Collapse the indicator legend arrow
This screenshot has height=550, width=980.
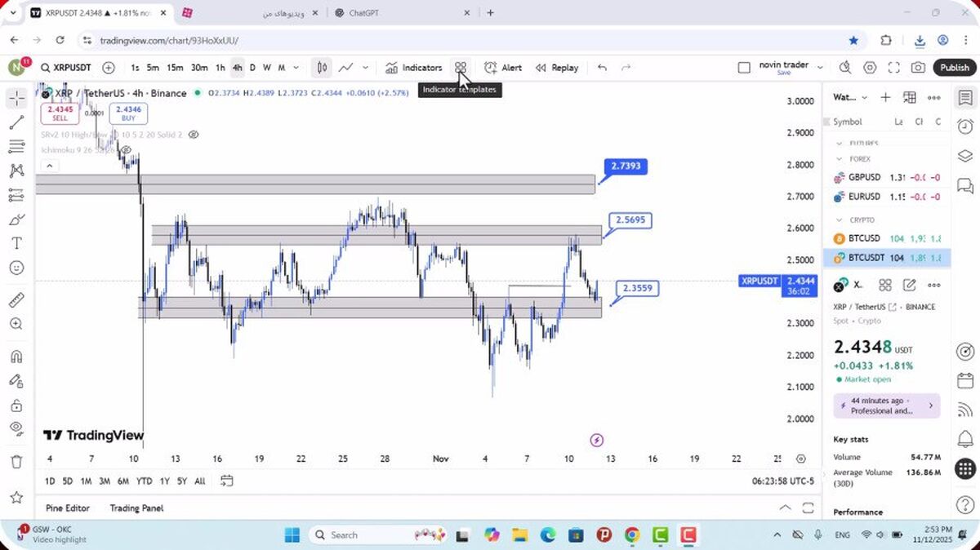click(49, 166)
